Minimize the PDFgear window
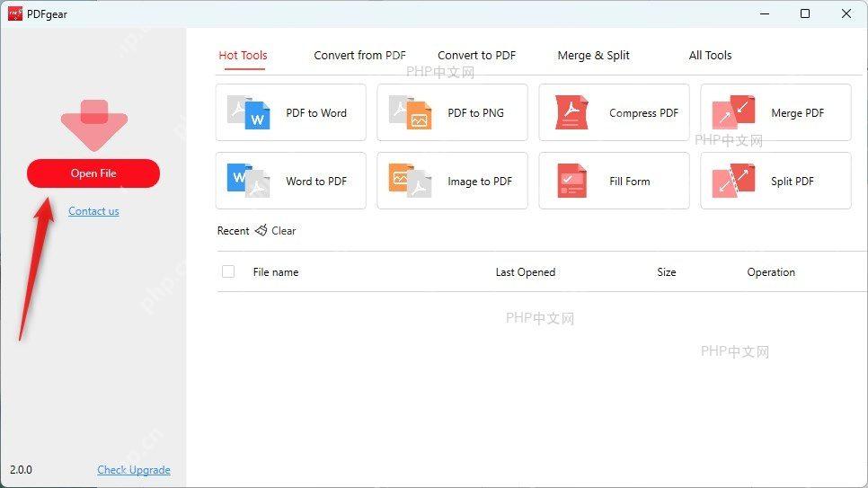The width and height of the screenshot is (868, 488). coord(765,13)
